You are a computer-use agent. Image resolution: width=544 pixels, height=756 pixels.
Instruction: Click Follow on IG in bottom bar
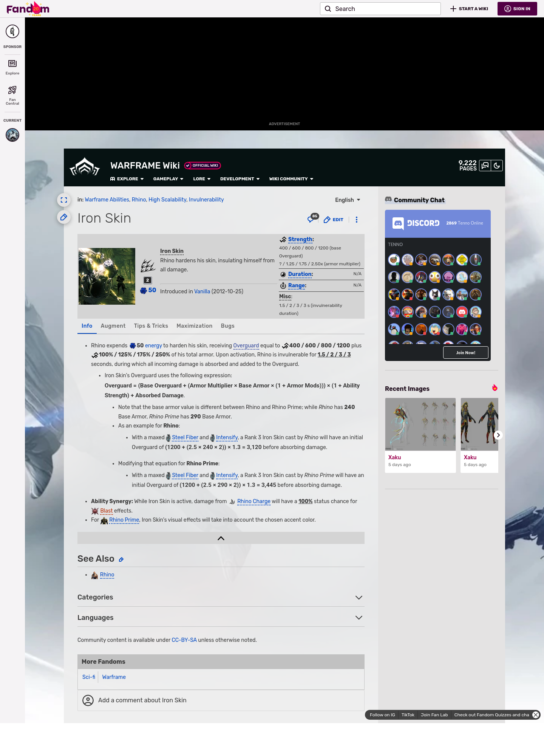click(382, 715)
